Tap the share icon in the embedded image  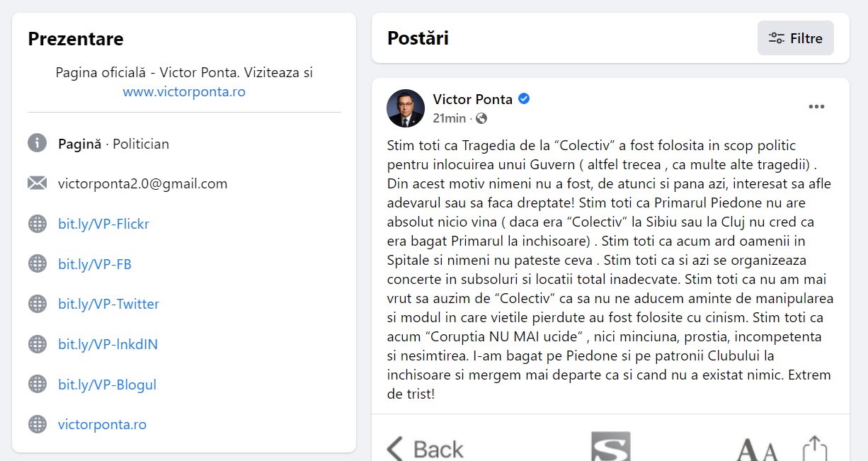(815, 448)
